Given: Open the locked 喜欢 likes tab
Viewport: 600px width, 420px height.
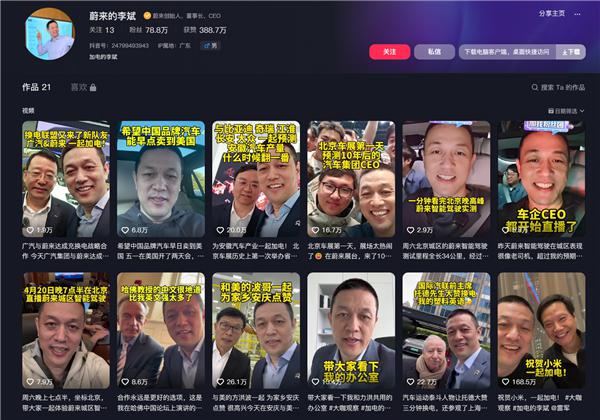Looking at the screenshot, I should tap(82, 88).
